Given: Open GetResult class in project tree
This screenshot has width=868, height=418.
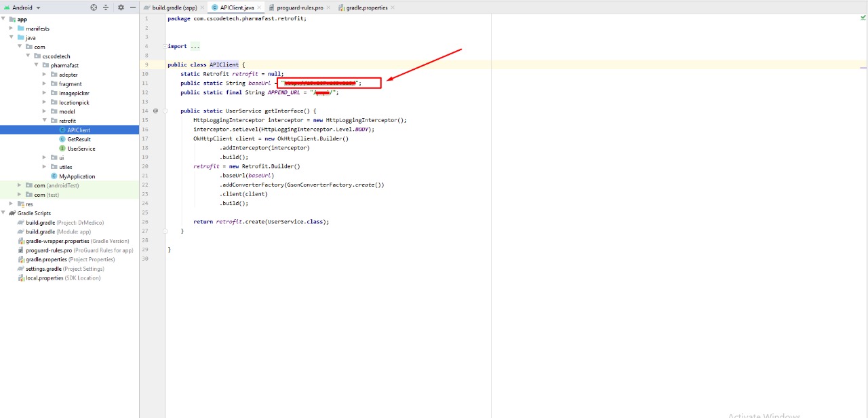Looking at the screenshot, I should (x=79, y=139).
